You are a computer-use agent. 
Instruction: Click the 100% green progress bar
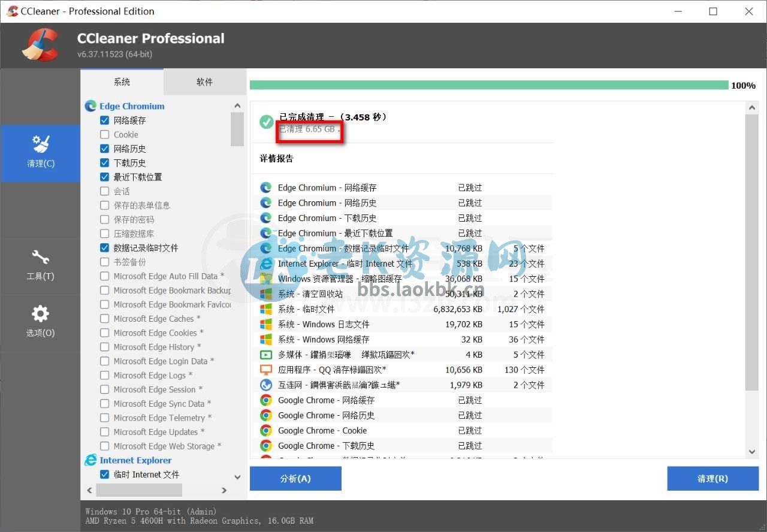point(489,85)
